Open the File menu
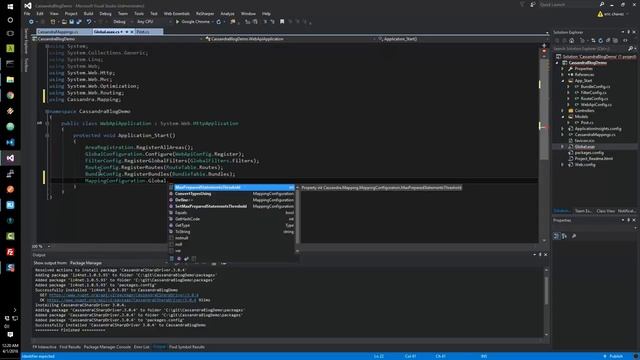Viewport: 640px width, 360px height. click(27, 13)
